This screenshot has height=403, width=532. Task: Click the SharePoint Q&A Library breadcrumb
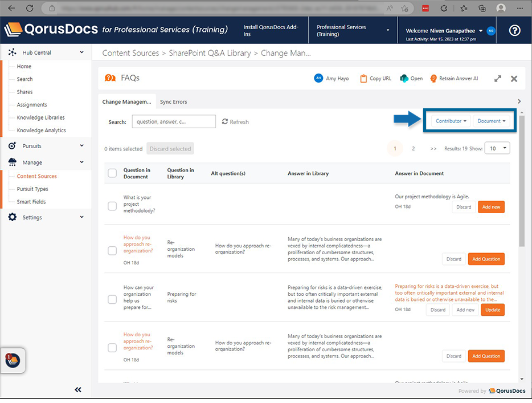pyautogui.click(x=210, y=53)
